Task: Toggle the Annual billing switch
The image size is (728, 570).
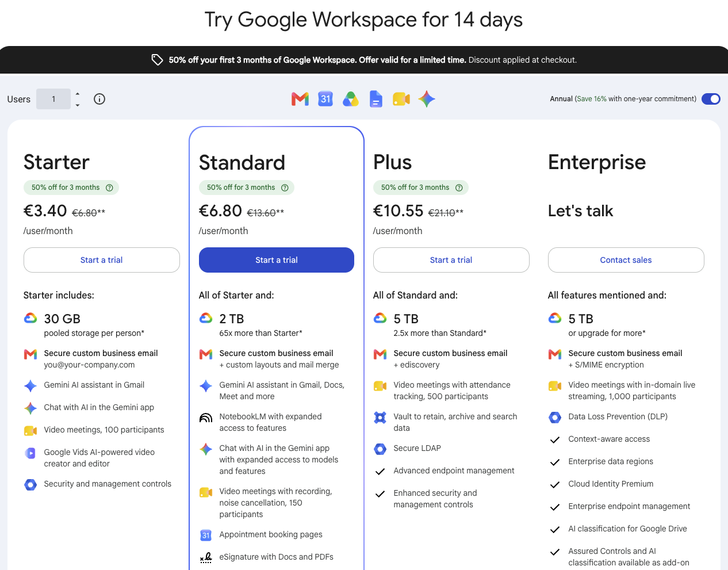Action: click(711, 99)
